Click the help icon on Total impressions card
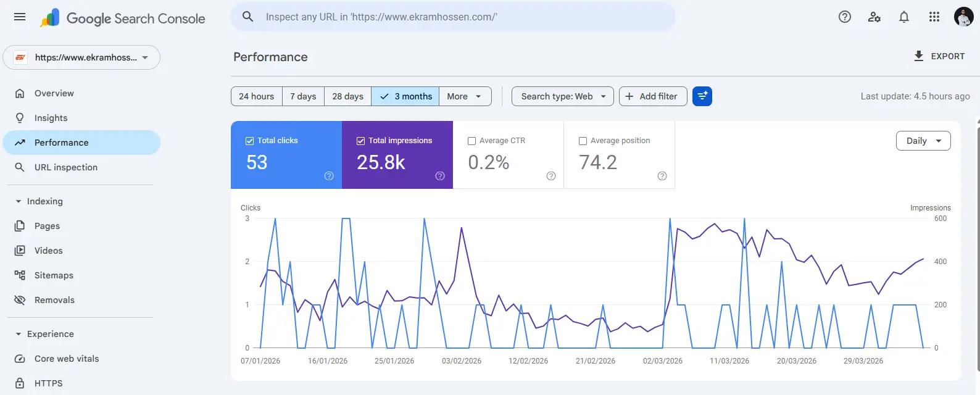Image resolution: width=980 pixels, height=395 pixels. click(x=440, y=176)
